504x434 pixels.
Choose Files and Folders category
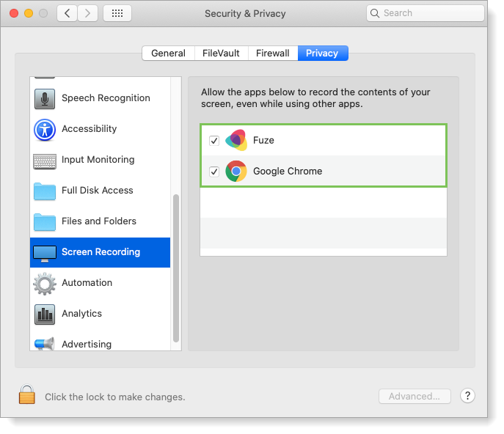[x=99, y=221]
